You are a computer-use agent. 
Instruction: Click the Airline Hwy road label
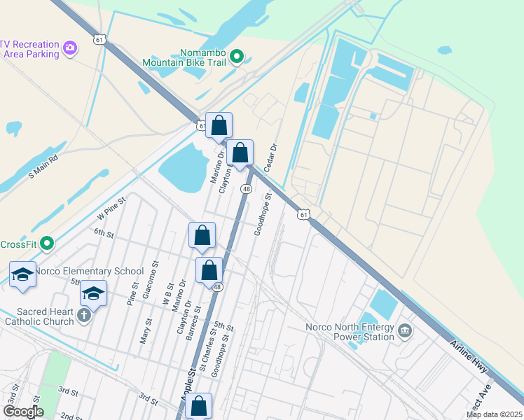pyautogui.click(x=469, y=356)
